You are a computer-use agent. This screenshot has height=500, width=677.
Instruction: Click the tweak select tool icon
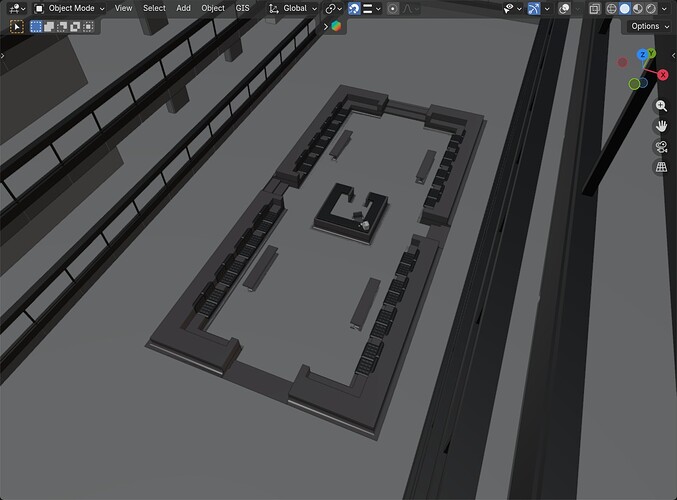(16, 27)
